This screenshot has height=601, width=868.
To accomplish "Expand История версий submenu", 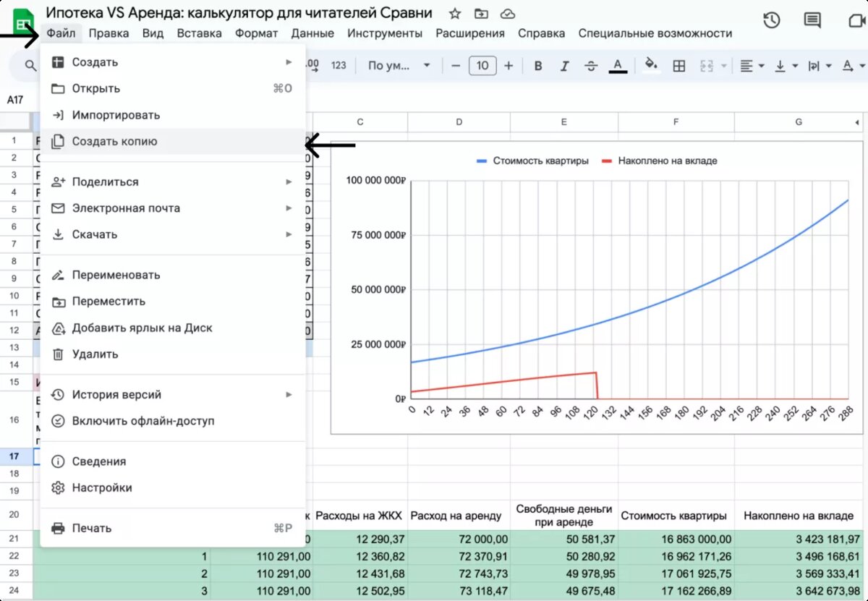I will click(x=173, y=394).
